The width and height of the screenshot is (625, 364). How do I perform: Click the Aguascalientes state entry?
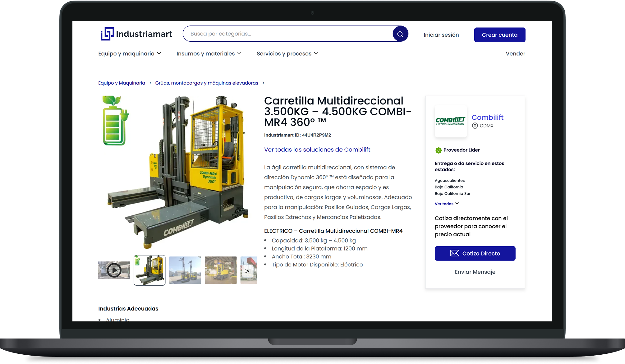pos(450,181)
